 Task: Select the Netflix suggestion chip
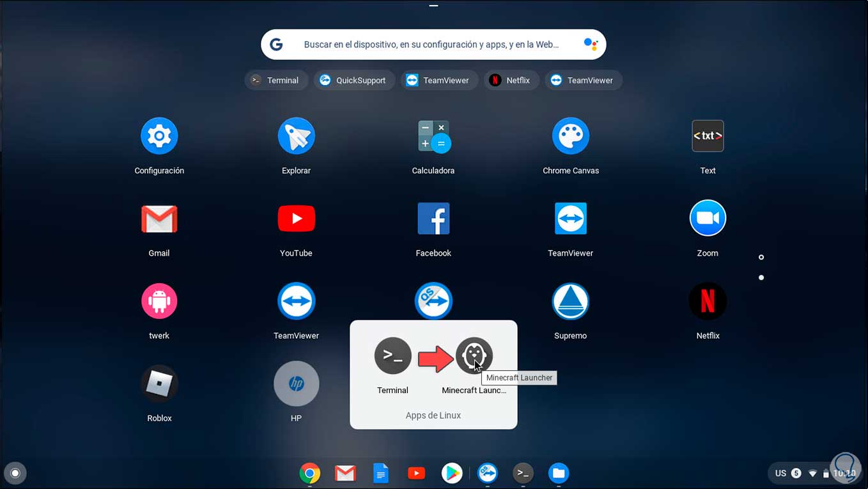(x=511, y=81)
